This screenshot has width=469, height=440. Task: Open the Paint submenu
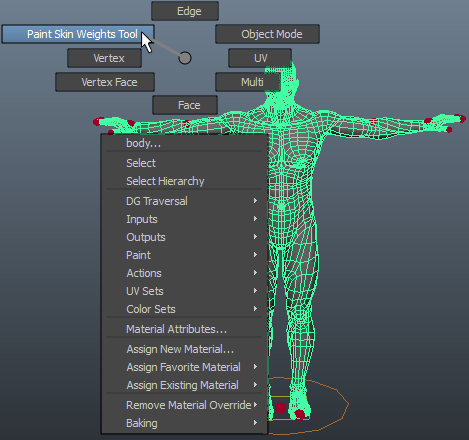(x=184, y=255)
